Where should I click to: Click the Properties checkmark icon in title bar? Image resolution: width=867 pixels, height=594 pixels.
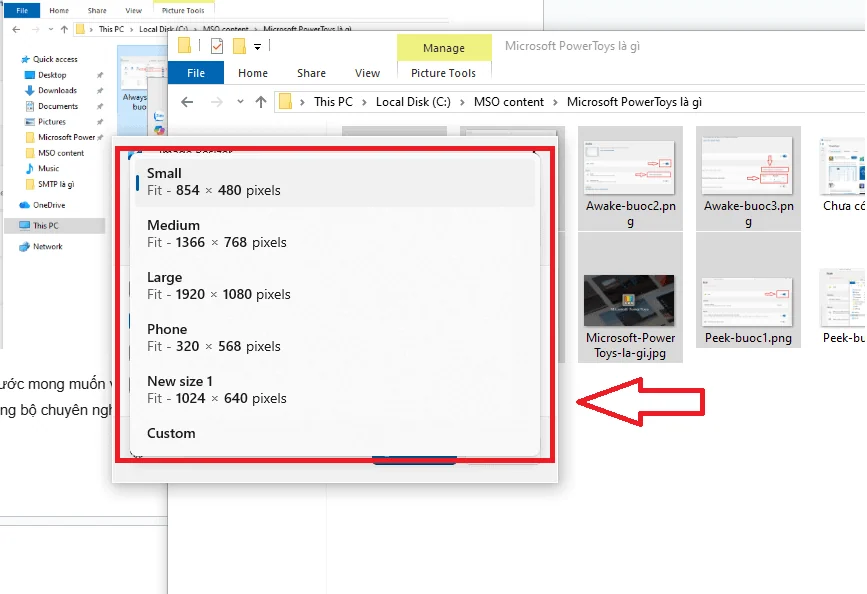tap(217, 46)
